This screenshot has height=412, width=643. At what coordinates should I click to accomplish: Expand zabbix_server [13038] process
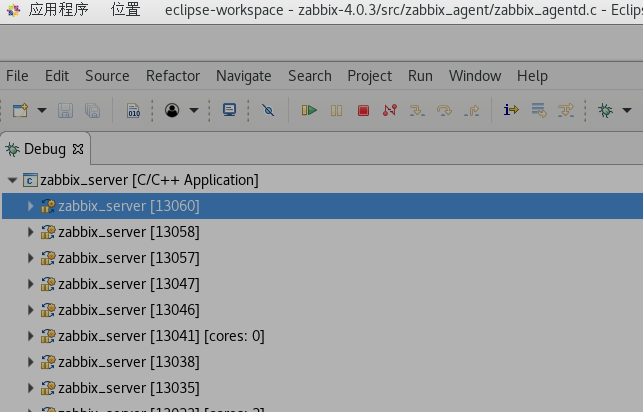(x=31, y=362)
